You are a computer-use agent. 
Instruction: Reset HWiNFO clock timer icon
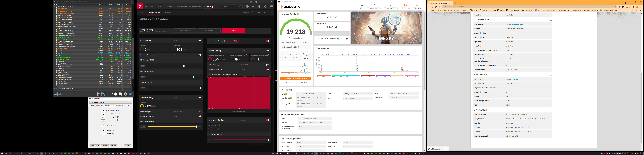point(115,94)
